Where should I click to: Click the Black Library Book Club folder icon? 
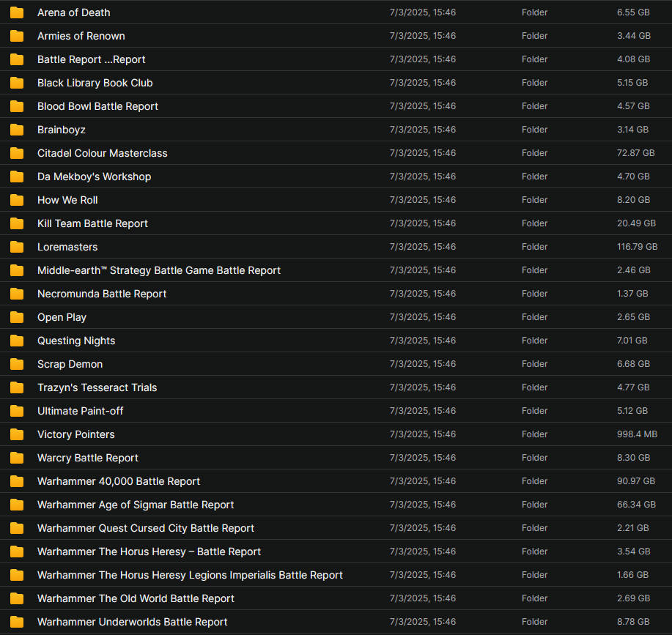pyautogui.click(x=17, y=83)
